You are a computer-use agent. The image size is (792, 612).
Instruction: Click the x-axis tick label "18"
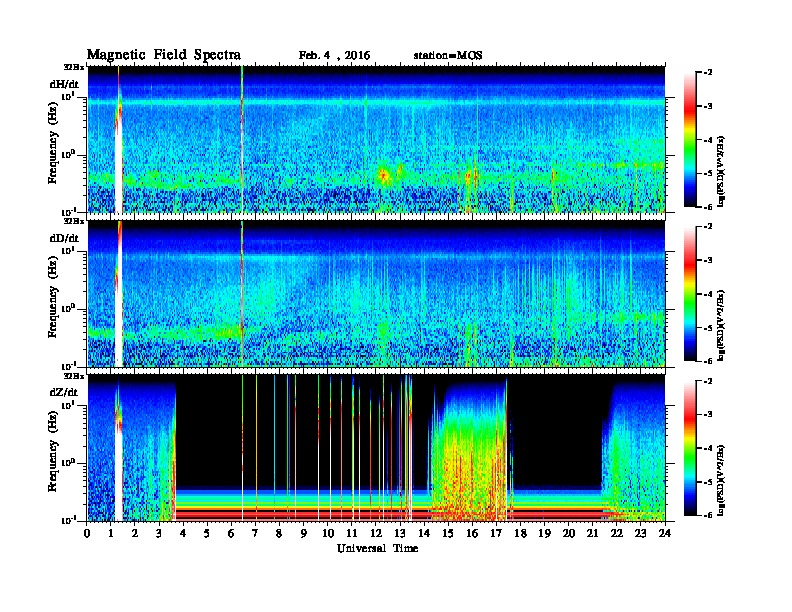[x=520, y=533]
